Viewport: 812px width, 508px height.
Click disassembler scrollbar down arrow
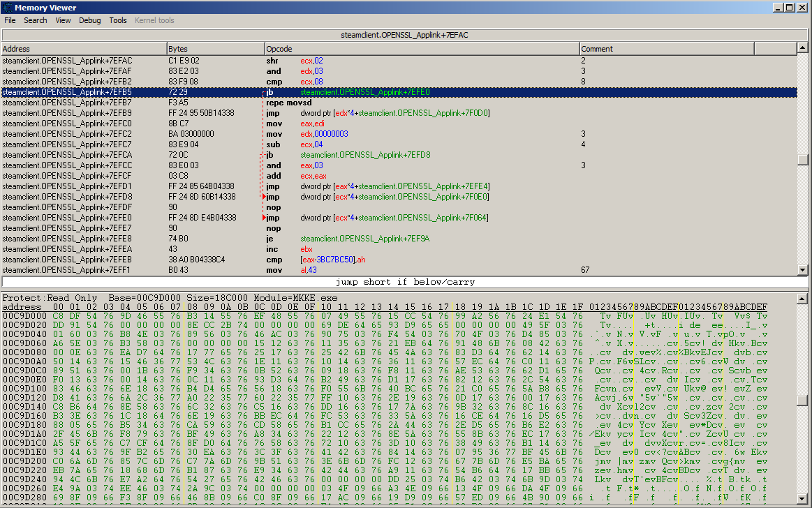pos(804,270)
